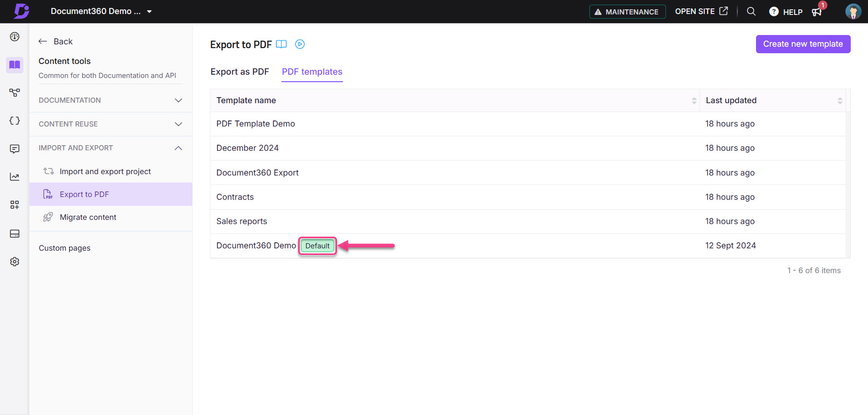Click the Back arrow icon
The image size is (868, 415).
click(43, 42)
